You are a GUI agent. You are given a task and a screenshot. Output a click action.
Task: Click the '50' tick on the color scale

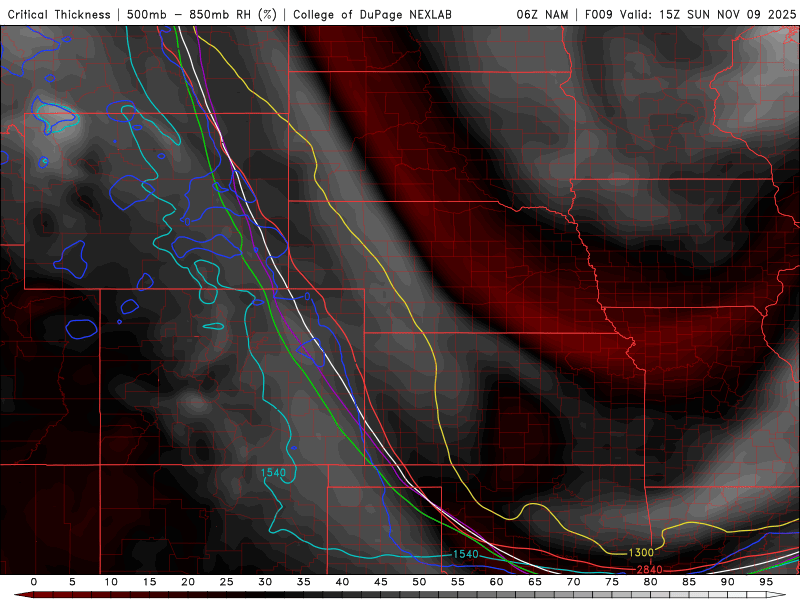click(419, 582)
